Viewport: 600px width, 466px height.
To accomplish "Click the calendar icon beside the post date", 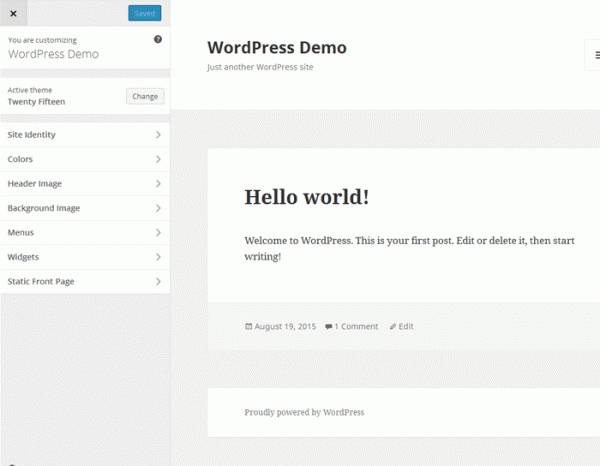I will [x=248, y=326].
